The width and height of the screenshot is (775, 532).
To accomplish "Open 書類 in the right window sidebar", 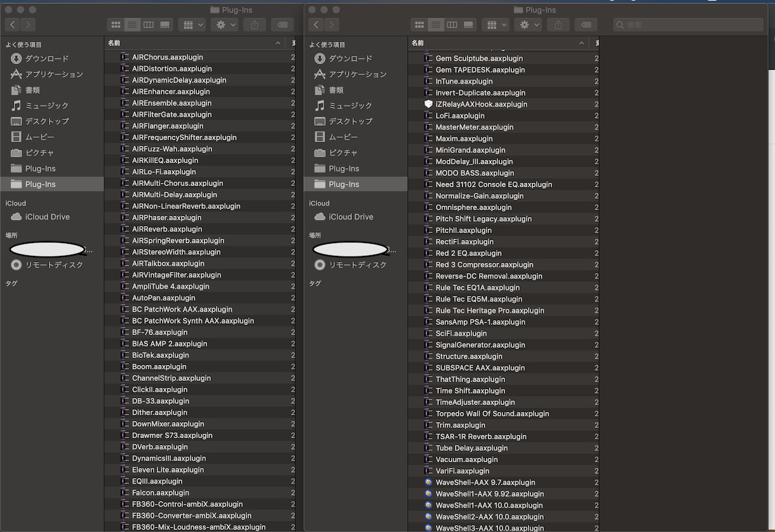I will pos(337,90).
